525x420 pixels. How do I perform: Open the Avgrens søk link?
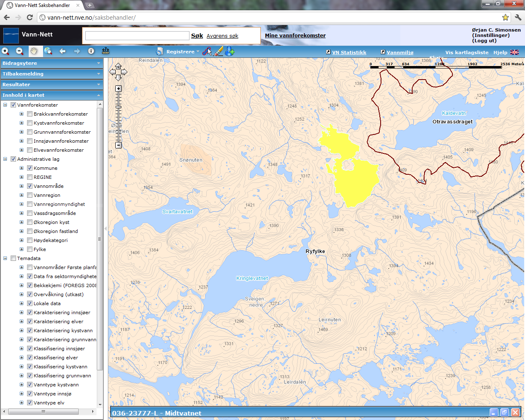tap(222, 36)
